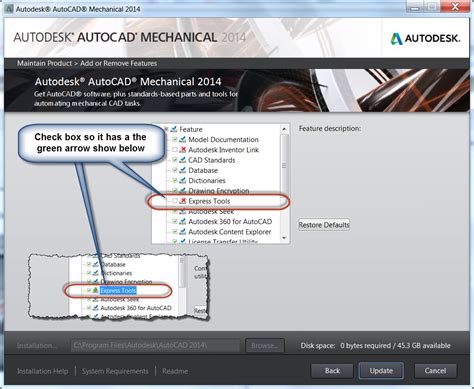Screen dimensions: 474x389
Task: Select the Autodesk Content Explorer label
Action: click(x=230, y=232)
